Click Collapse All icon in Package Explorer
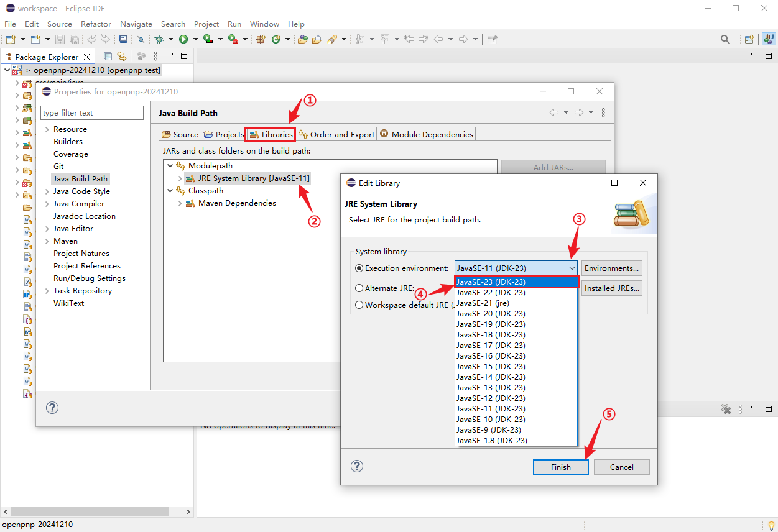Viewport: 778px width, 532px height. pos(108,56)
